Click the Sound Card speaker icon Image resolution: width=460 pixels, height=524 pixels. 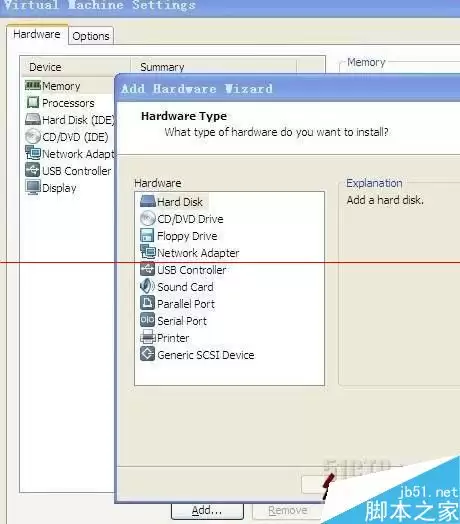click(x=147, y=286)
